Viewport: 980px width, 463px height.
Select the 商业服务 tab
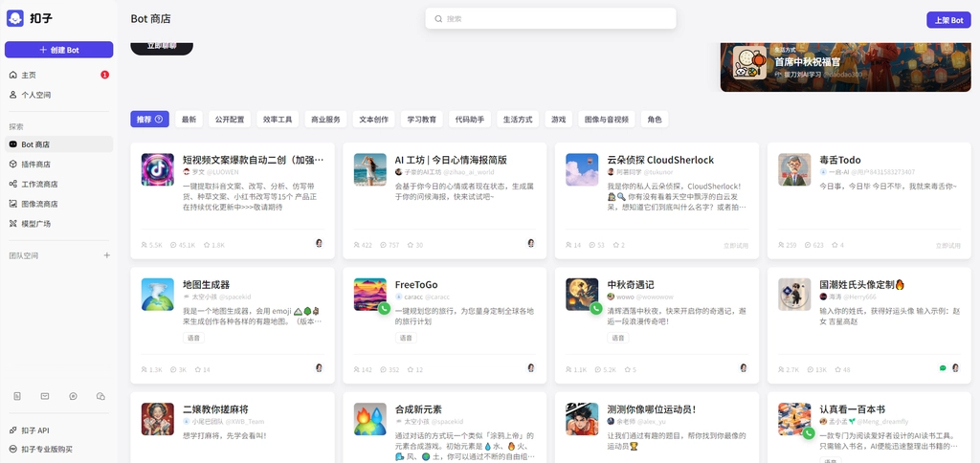pos(325,120)
